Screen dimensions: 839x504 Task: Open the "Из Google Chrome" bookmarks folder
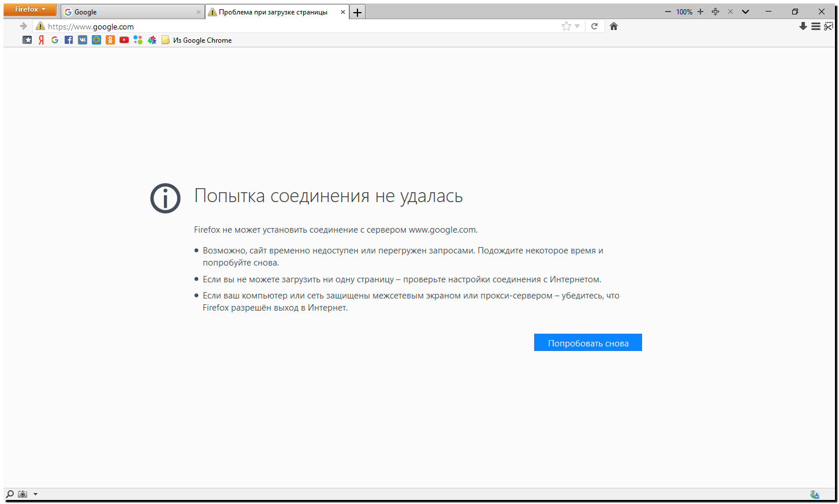(197, 40)
